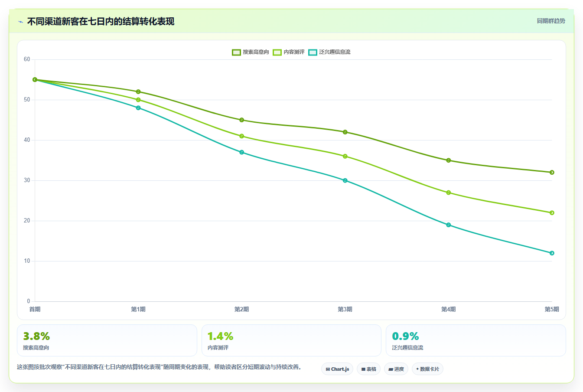Click 搜索高意向 data point at 第5期

(552, 172)
